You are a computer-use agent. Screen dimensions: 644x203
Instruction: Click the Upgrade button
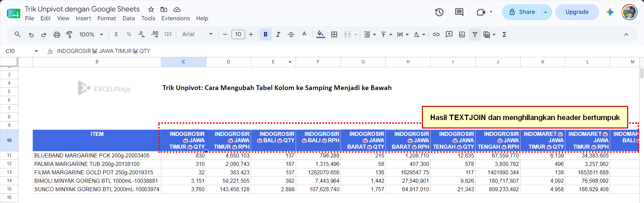tap(577, 12)
